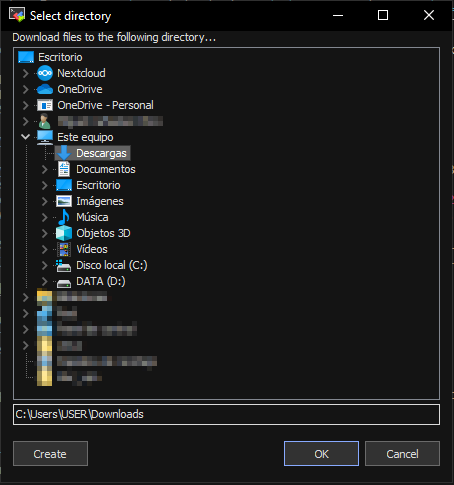The image size is (454, 485).
Task: Confirm with the OK button
Action: (321, 453)
